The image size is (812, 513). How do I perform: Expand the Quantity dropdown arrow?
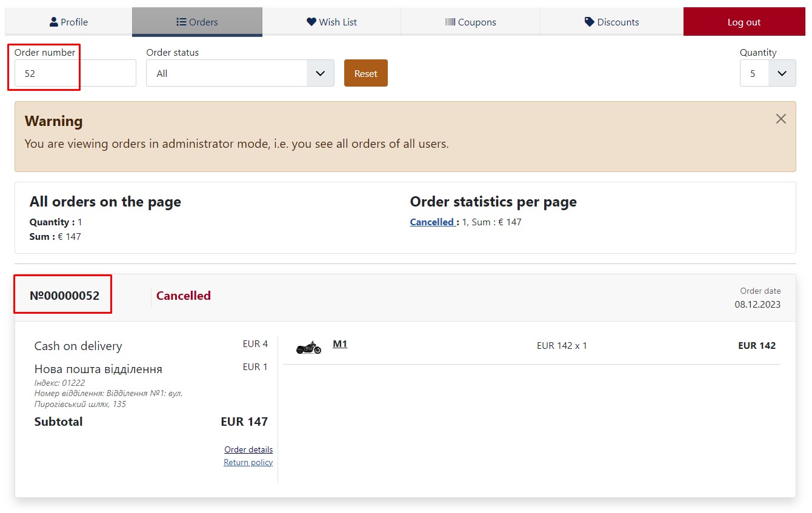click(782, 73)
